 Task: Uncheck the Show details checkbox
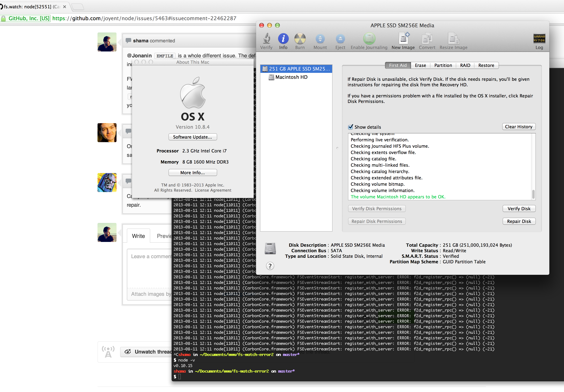pos(351,127)
